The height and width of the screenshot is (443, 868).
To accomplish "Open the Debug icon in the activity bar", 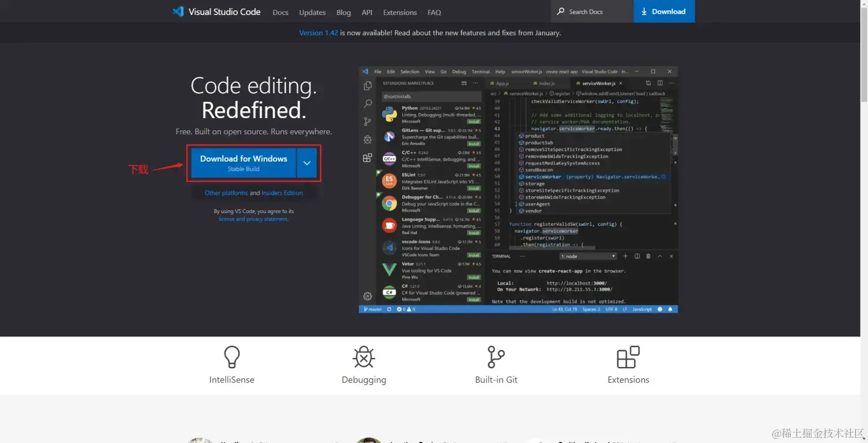I will (367, 139).
